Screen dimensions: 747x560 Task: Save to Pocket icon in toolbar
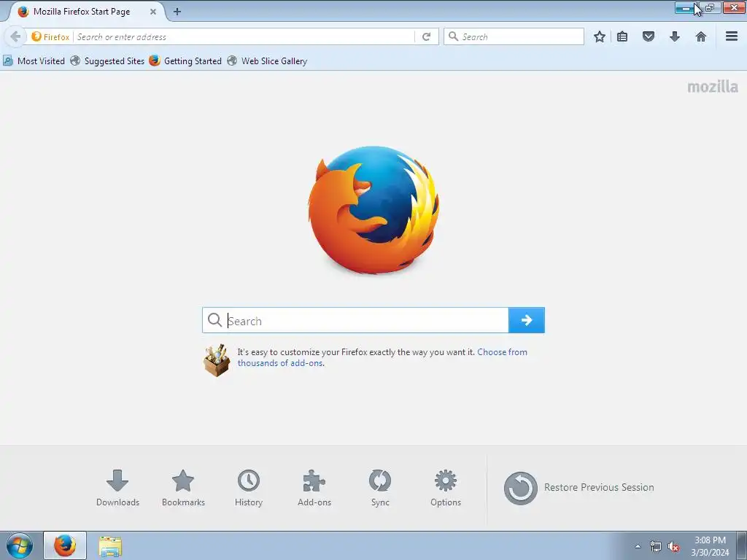[649, 36]
